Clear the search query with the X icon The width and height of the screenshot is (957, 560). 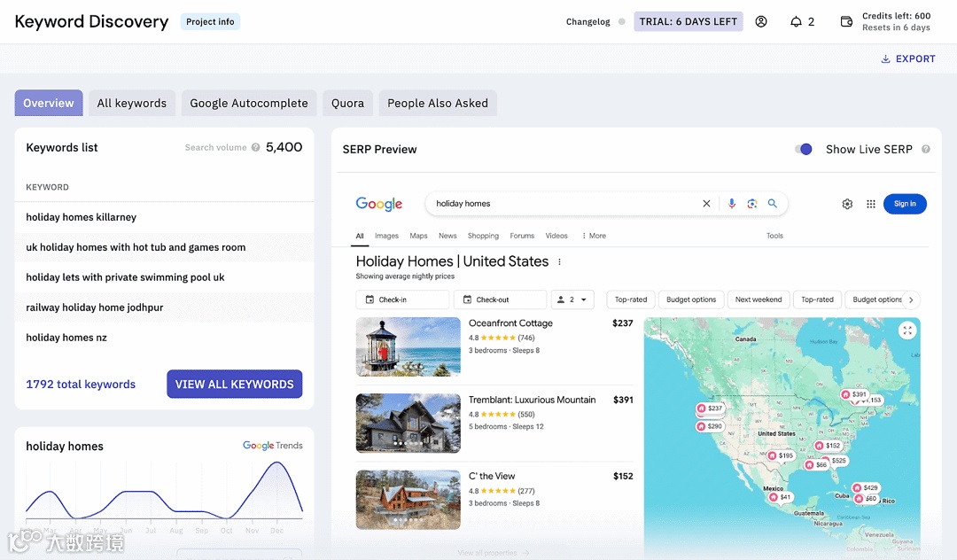point(706,204)
